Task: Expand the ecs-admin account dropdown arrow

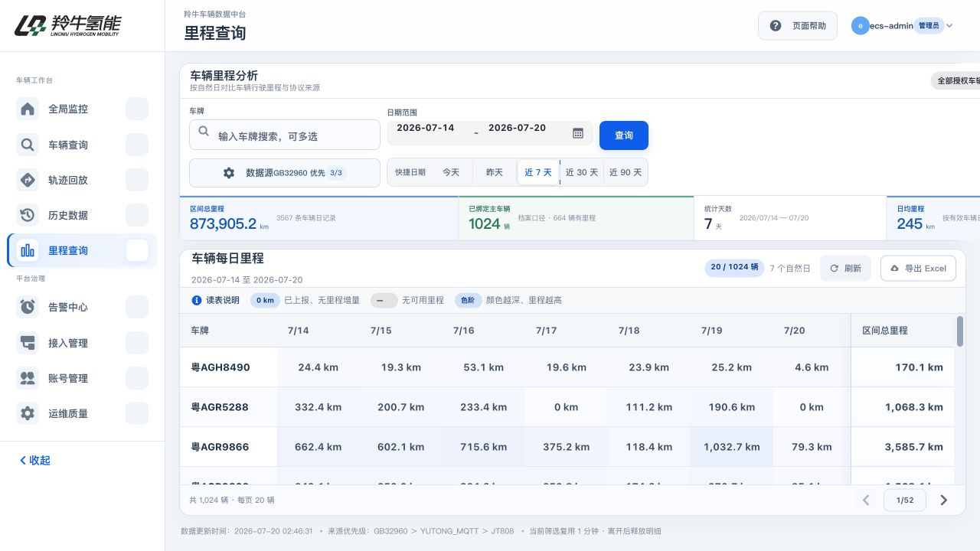Action: (949, 25)
